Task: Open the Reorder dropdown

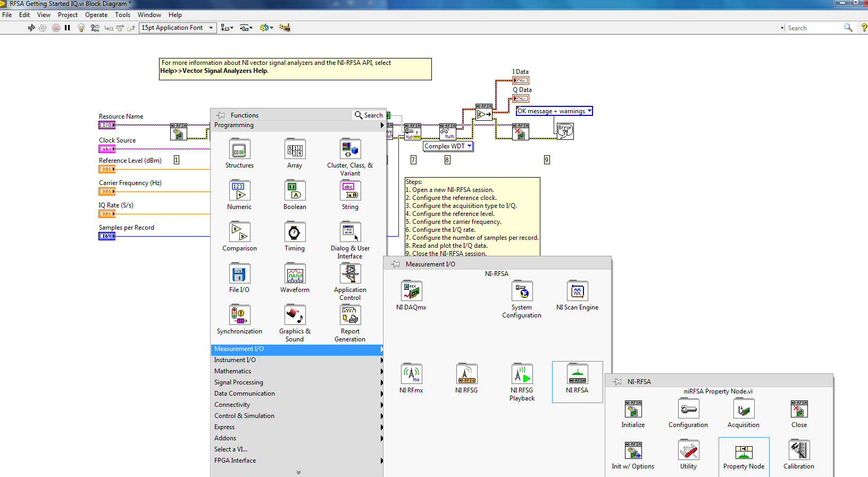Action: pyautogui.click(x=266, y=28)
